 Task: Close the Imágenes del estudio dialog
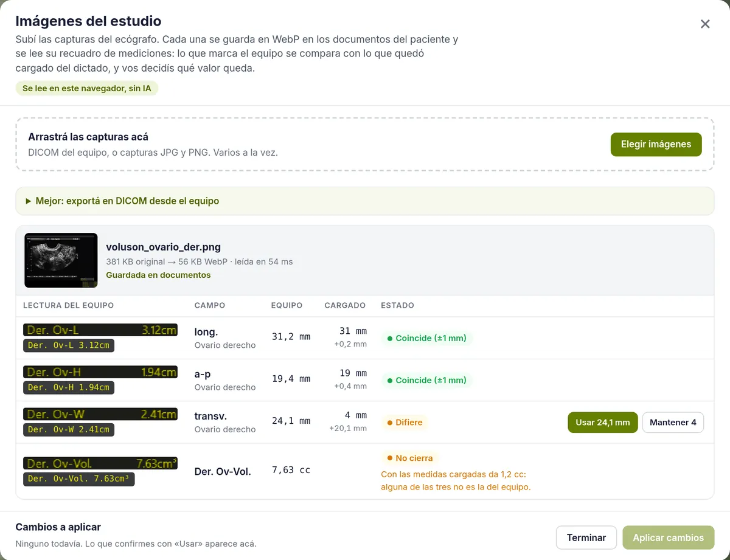pyautogui.click(x=705, y=24)
